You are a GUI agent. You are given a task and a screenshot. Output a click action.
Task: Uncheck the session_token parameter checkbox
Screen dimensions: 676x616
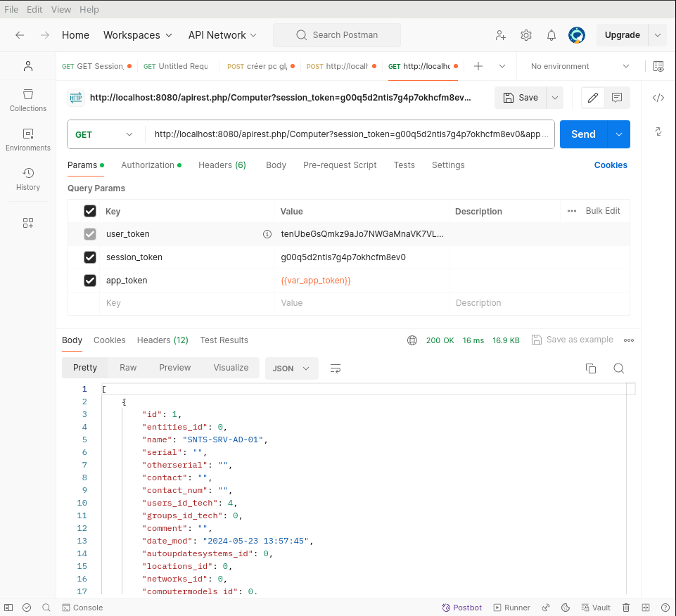[x=90, y=257]
